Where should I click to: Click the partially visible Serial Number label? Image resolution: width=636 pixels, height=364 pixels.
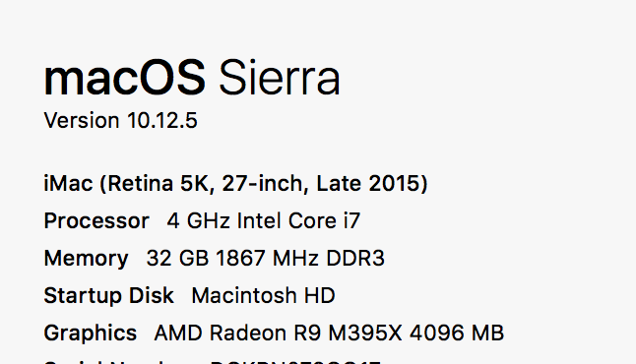pos(117,362)
